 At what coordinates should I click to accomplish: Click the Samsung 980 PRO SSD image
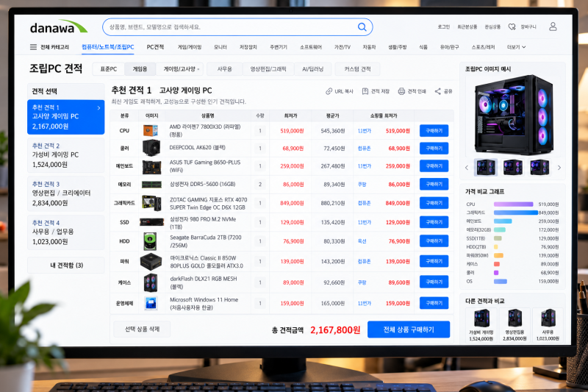151,222
